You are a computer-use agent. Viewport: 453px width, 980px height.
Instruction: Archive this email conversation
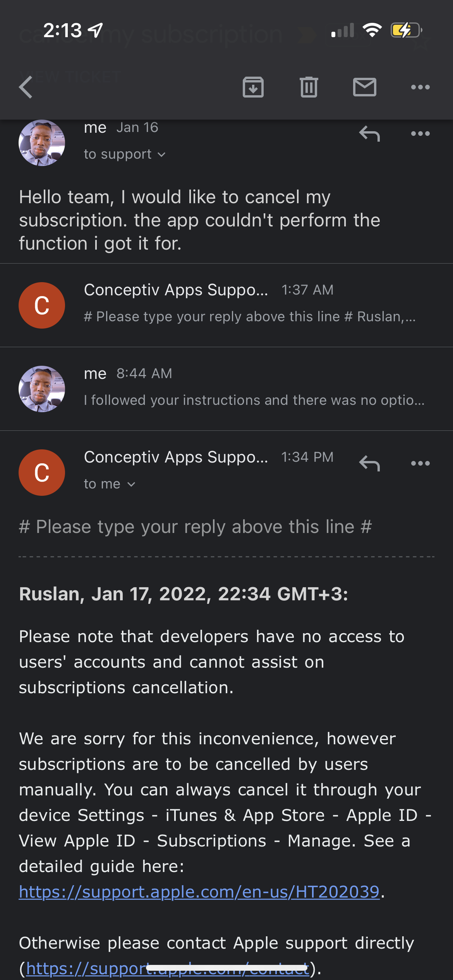253,87
